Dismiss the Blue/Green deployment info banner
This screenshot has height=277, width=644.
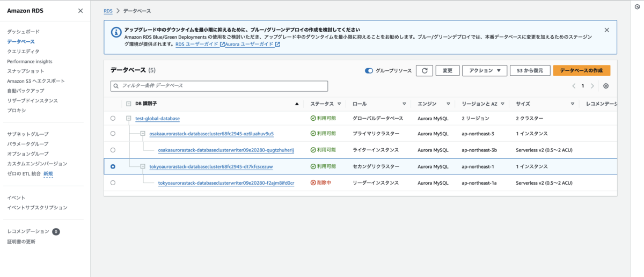(607, 30)
